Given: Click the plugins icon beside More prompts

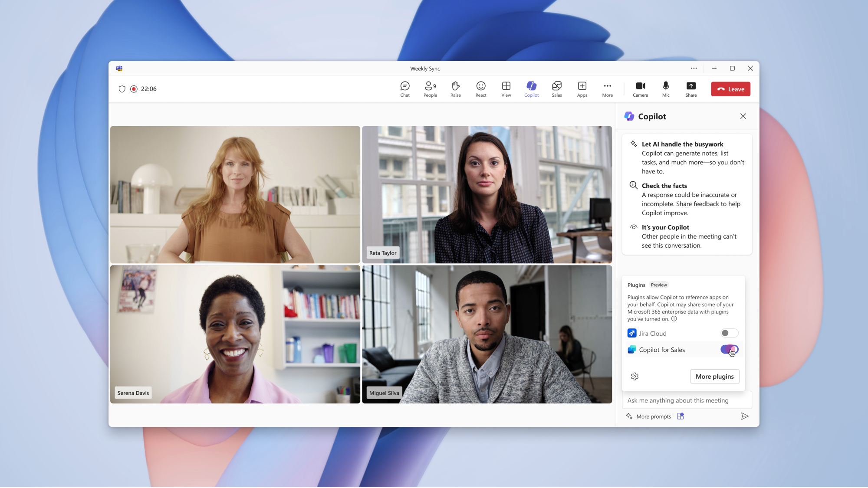Looking at the screenshot, I should click(681, 416).
